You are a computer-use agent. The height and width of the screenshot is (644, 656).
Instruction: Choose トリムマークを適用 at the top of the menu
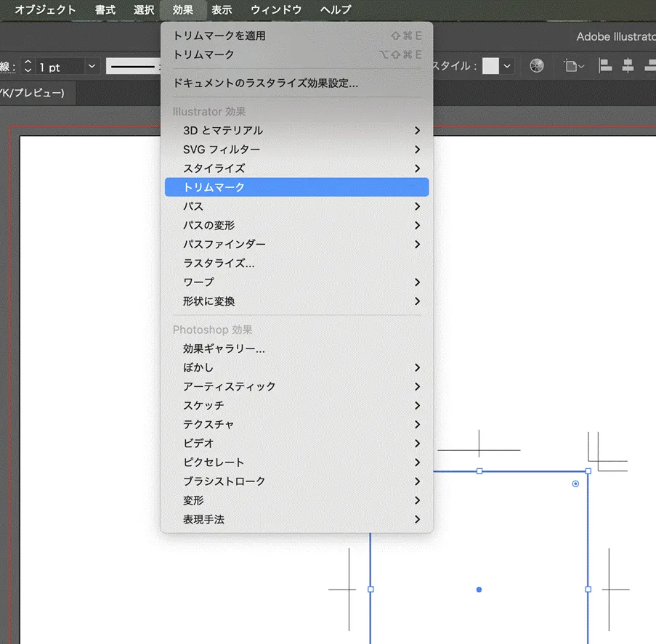click(296, 36)
